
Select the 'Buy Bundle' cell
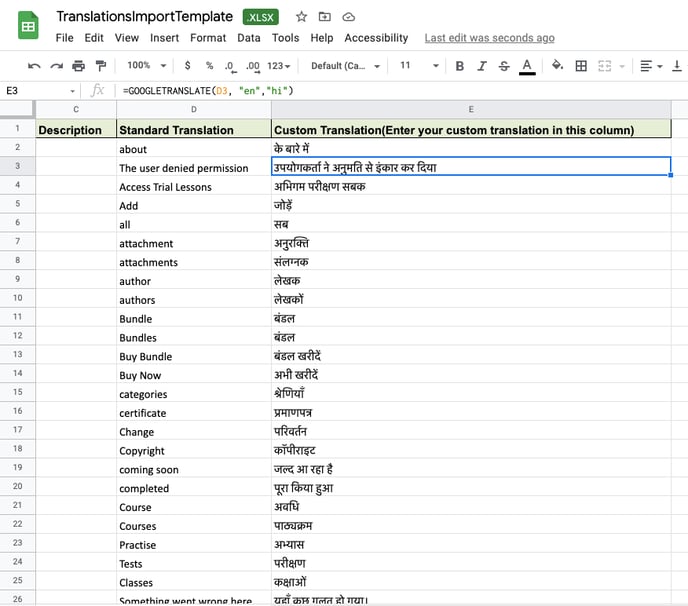pyautogui.click(x=194, y=355)
